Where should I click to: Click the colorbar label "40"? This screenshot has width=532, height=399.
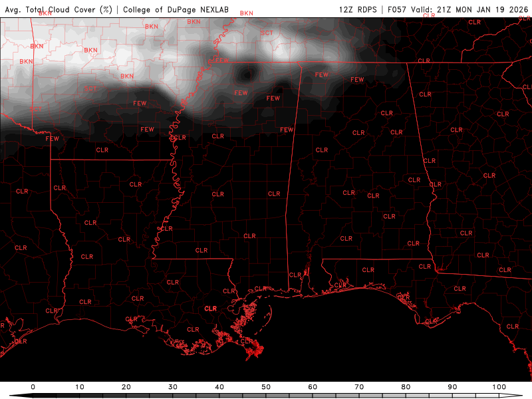[219, 387]
